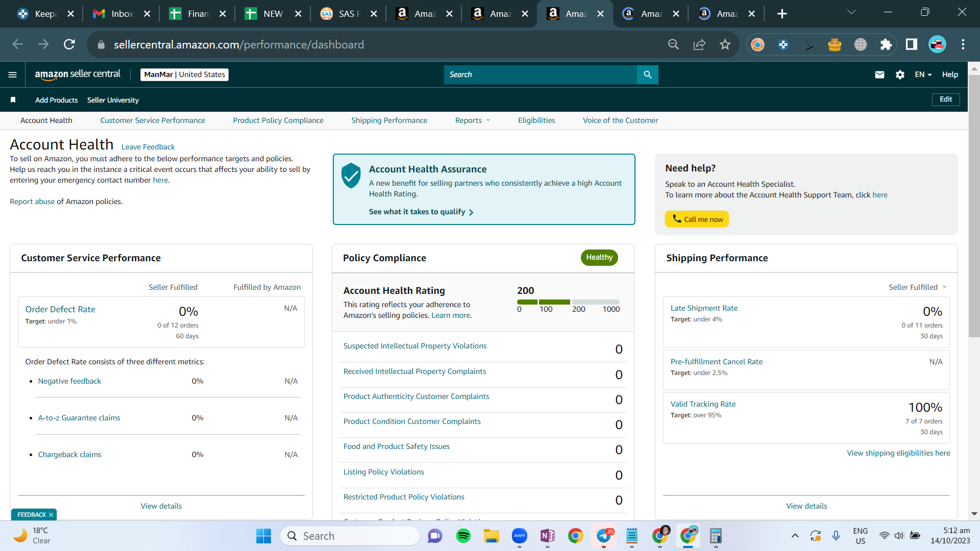Viewport: 980px width, 551px height.
Task: Close the FEEDBACK floating tab
Action: pos(51,515)
